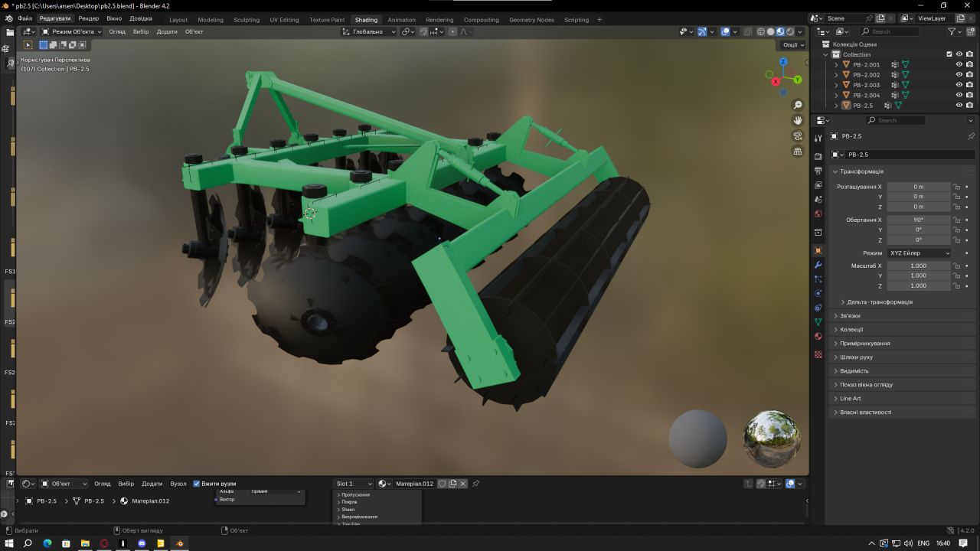Screen dimensions: 980x551
Task: Click the zoom magnifier in the viewport
Action: tap(798, 105)
